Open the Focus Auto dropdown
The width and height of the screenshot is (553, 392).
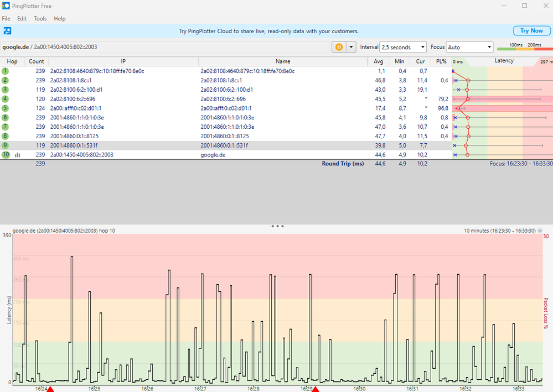(x=469, y=47)
